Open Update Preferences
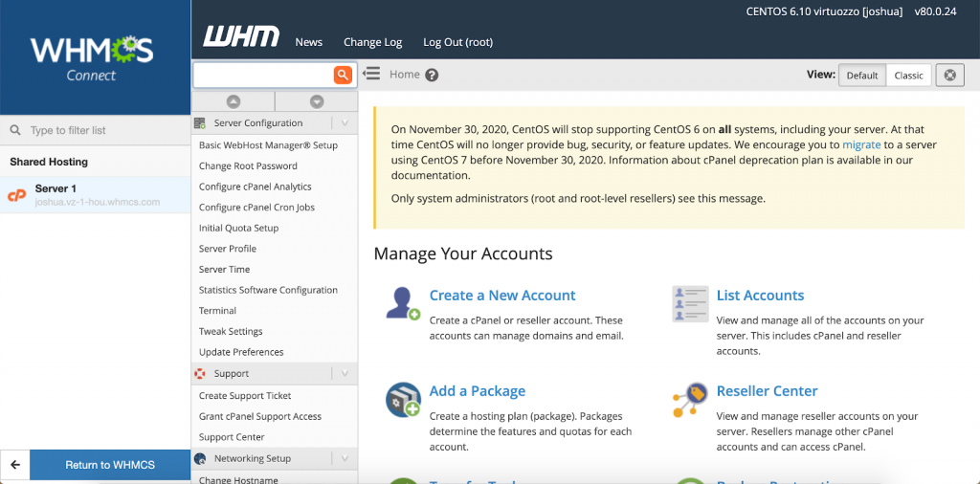980x484 pixels. click(x=241, y=352)
